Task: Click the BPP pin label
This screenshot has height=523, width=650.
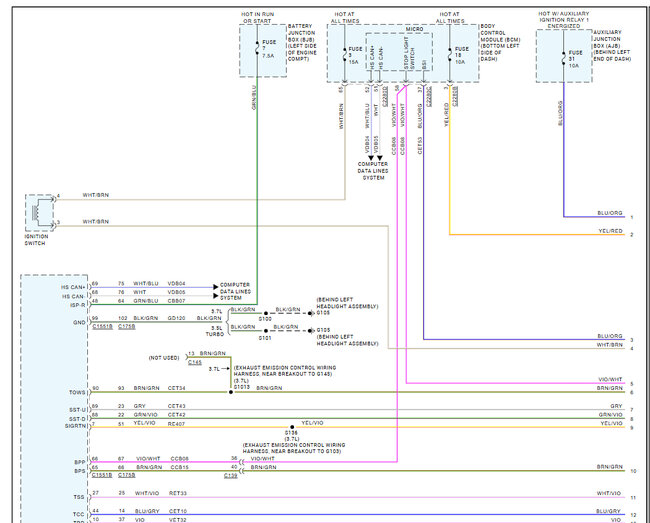Action: click(x=80, y=462)
